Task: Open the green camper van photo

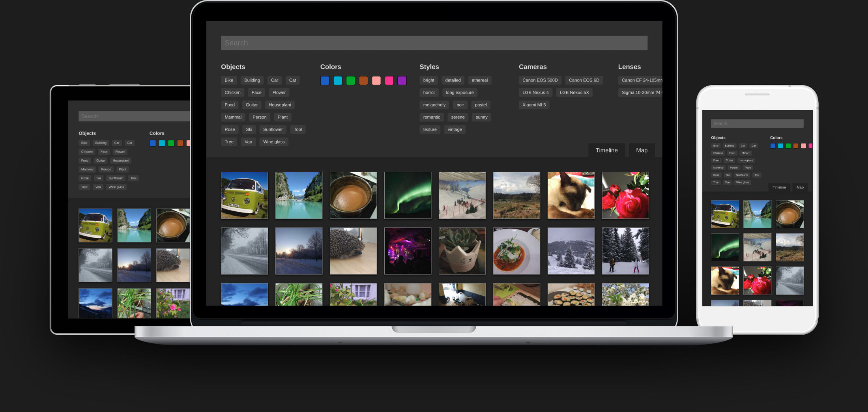Action: coord(244,195)
